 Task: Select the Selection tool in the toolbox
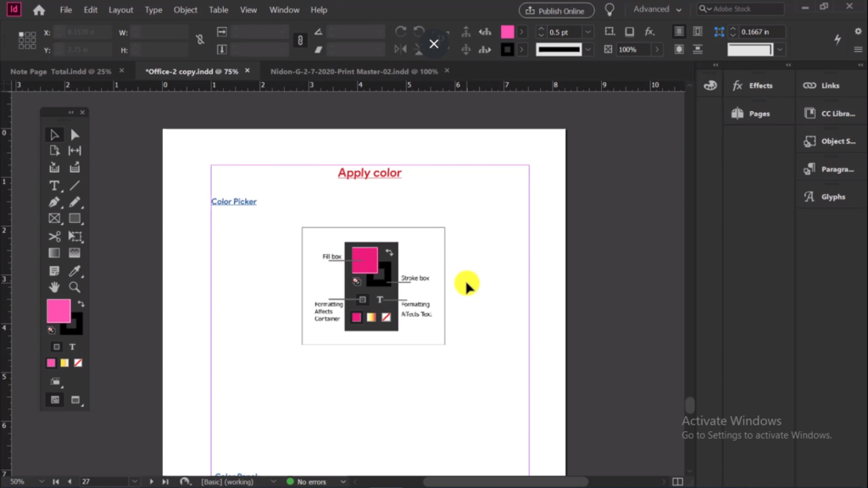(54, 135)
